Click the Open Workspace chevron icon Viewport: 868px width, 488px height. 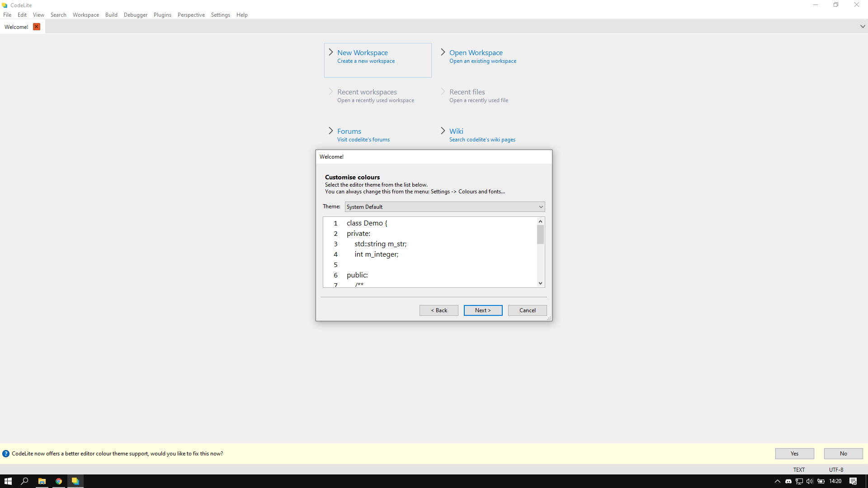[443, 52]
